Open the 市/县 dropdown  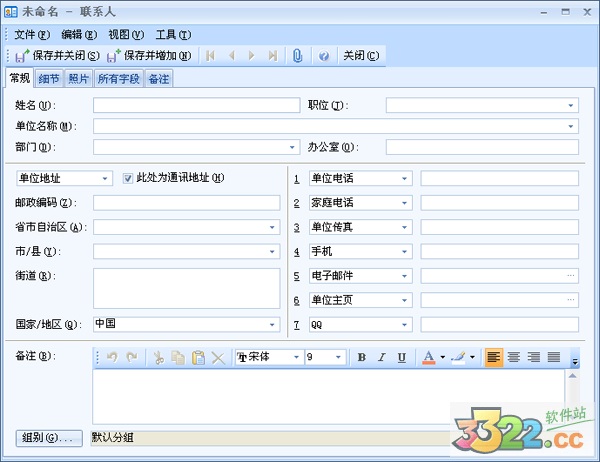pos(272,251)
